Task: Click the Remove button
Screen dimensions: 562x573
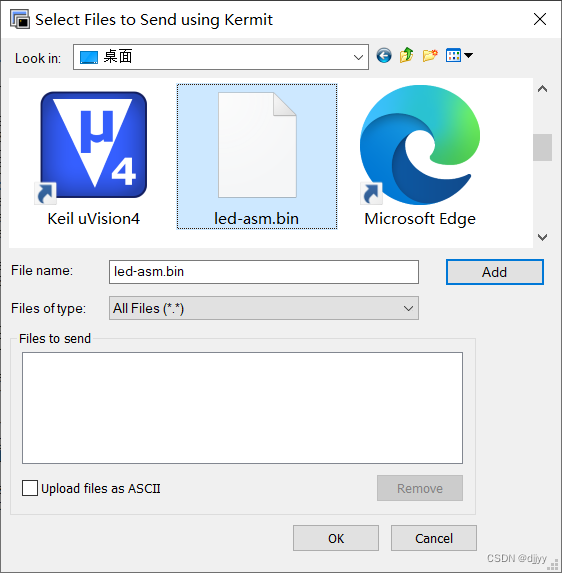Action: pos(420,488)
